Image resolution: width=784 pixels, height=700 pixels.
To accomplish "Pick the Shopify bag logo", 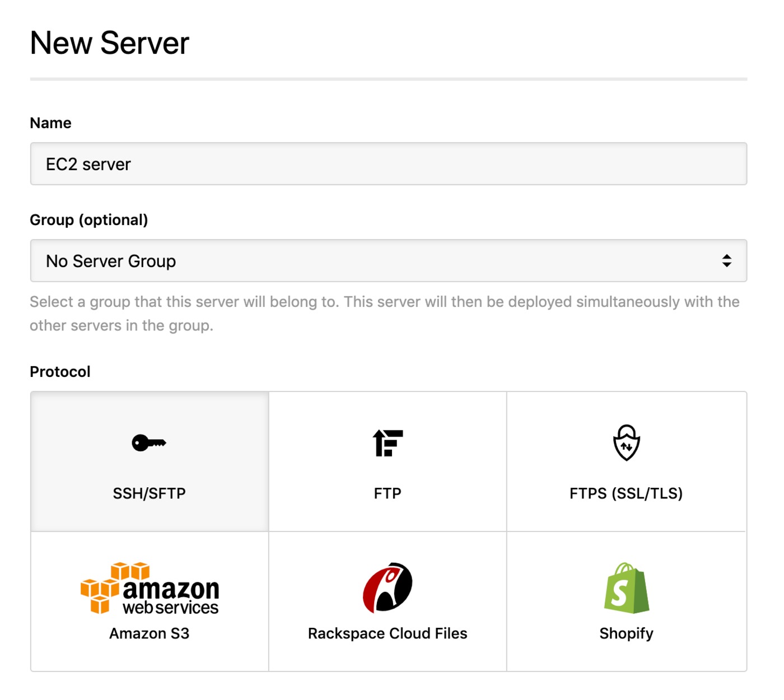I will tap(627, 588).
